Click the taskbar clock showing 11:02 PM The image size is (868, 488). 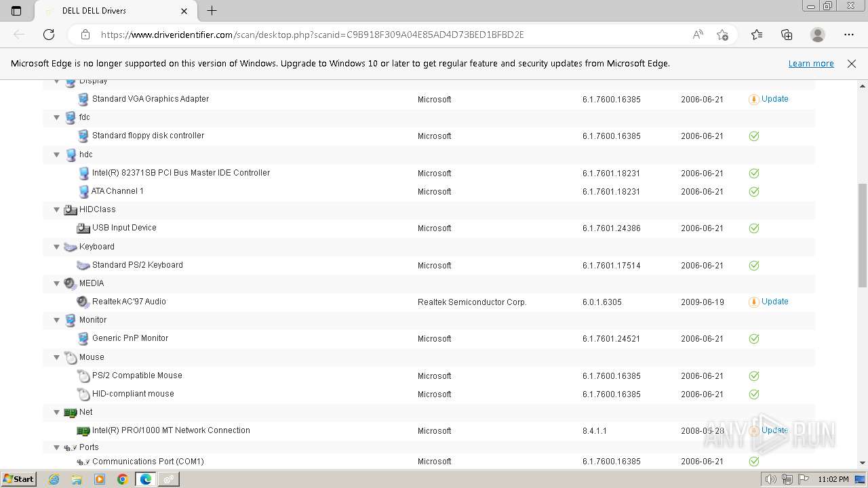click(833, 479)
